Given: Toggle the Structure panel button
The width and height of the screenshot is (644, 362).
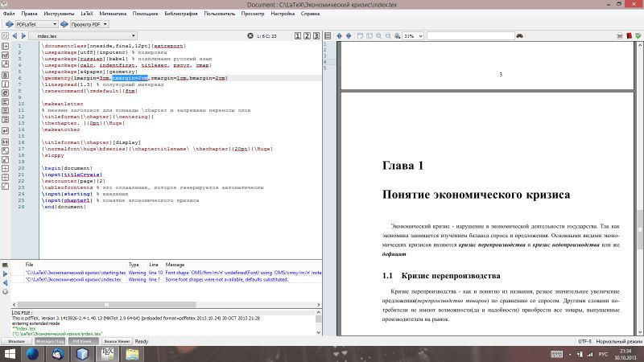Looking at the screenshot, I should click(16, 341).
